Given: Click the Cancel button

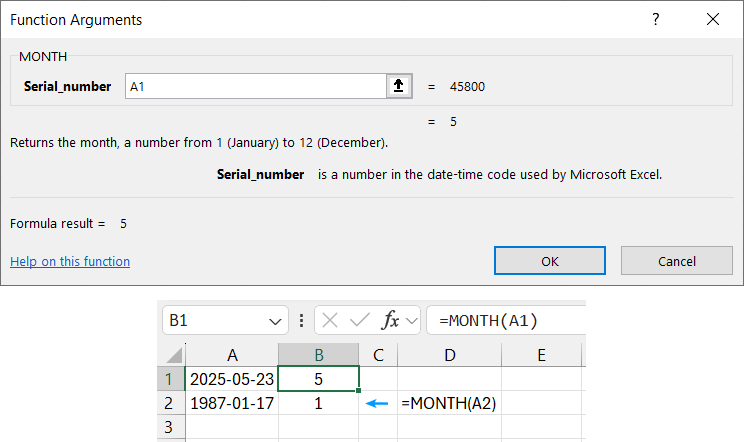Looking at the screenshot, I should (677, 260).
